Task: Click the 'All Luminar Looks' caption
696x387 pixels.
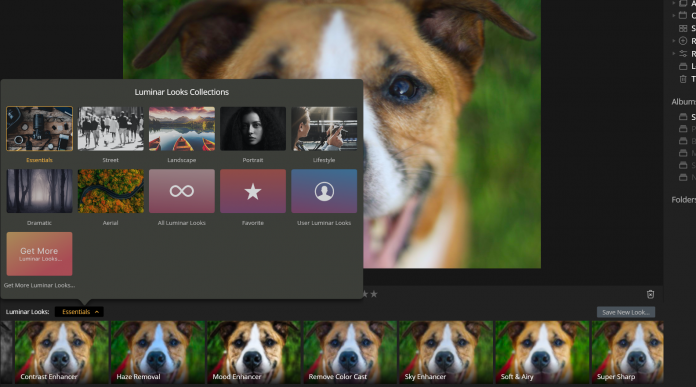Action: (182, 223)
